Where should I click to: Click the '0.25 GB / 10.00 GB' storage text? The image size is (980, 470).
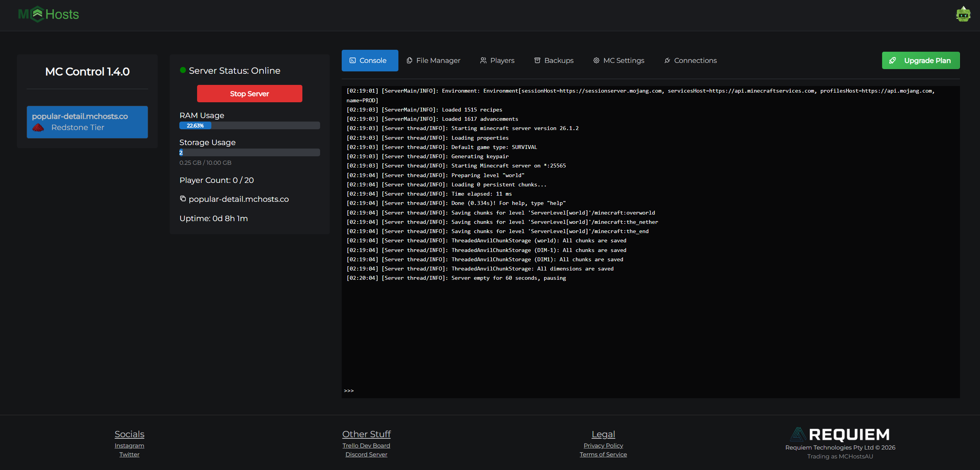point(205,163)
